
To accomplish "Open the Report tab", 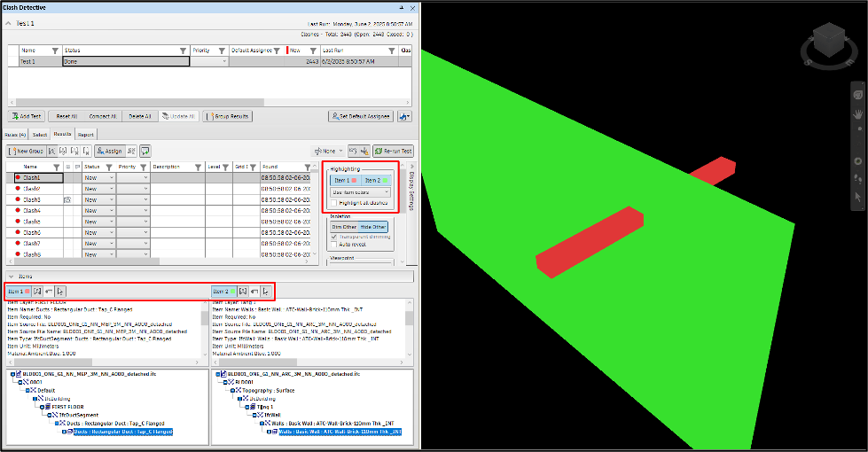I will 86,135.
